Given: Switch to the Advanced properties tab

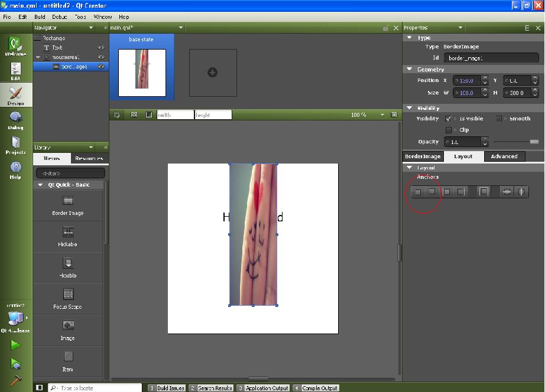Looking at the screenshot, I should coord(504,156).
